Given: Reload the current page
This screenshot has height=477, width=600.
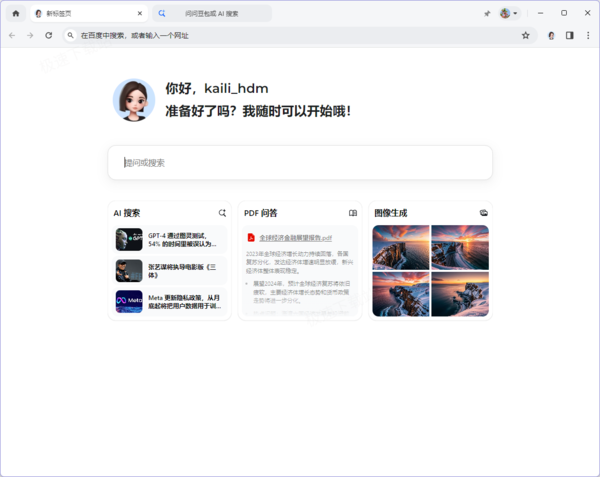Looking at the screenshot, I should (49, 36).
